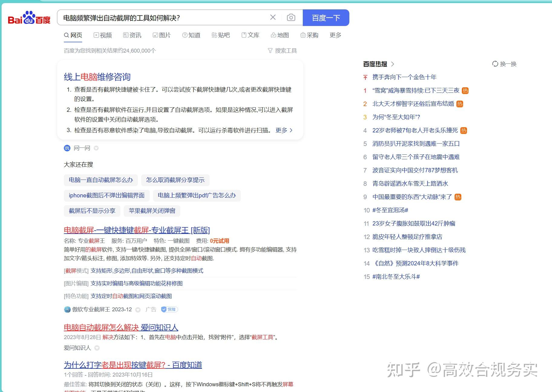Open 电脑截屏-一键快捷键截屏 ad result
Screen dimensions: 552x392
coord(137,230)
